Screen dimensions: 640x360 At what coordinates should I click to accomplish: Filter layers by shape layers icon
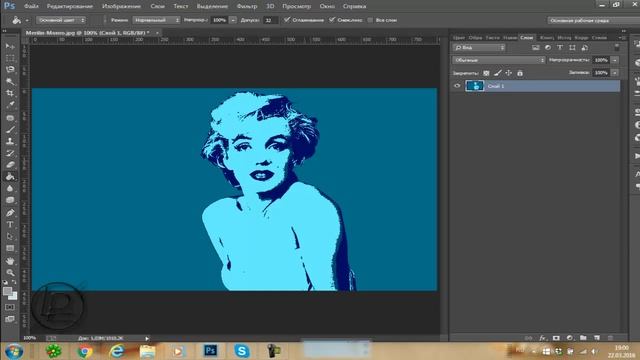coord(572,48)
